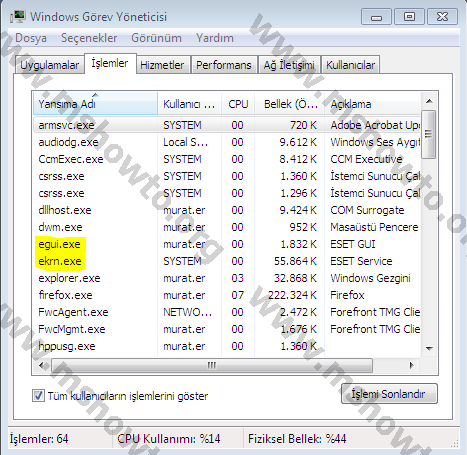Select the İşlemler tab
Screen dimensions: 467x455
(110, 63)
